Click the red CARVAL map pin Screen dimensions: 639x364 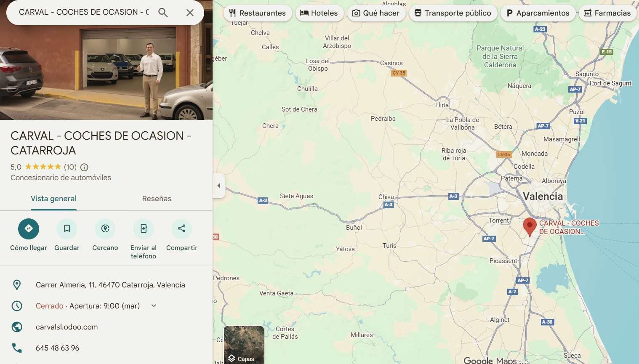[x=530, y=226]
